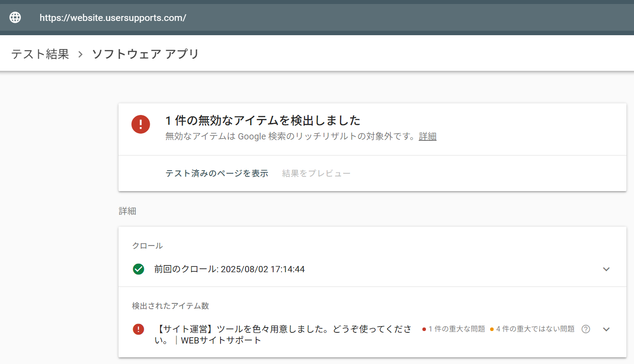Screen dimensions: 634x364
Task: Open the help question mark icon
Action: [586, 329]
